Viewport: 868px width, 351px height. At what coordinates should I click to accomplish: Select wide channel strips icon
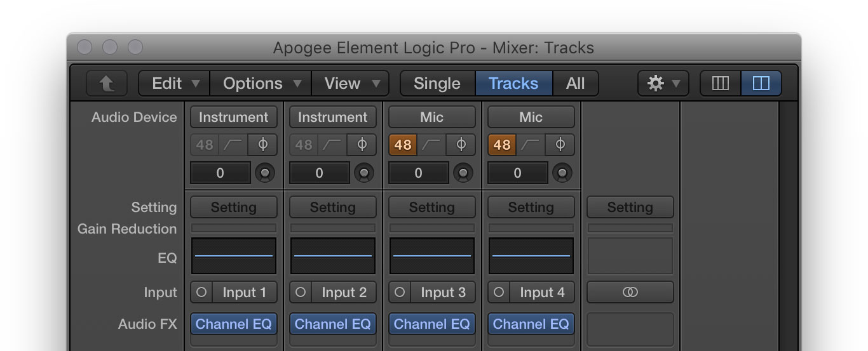(761, 83)
